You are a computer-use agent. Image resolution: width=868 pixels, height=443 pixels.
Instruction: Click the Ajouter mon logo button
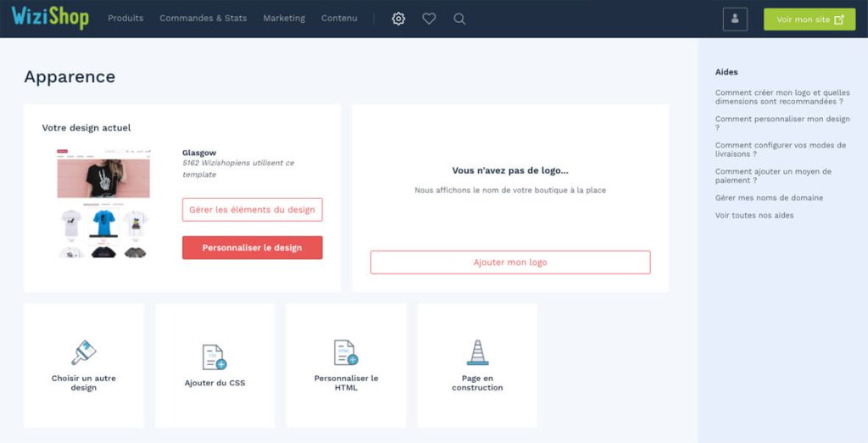(x=510, y=262)
